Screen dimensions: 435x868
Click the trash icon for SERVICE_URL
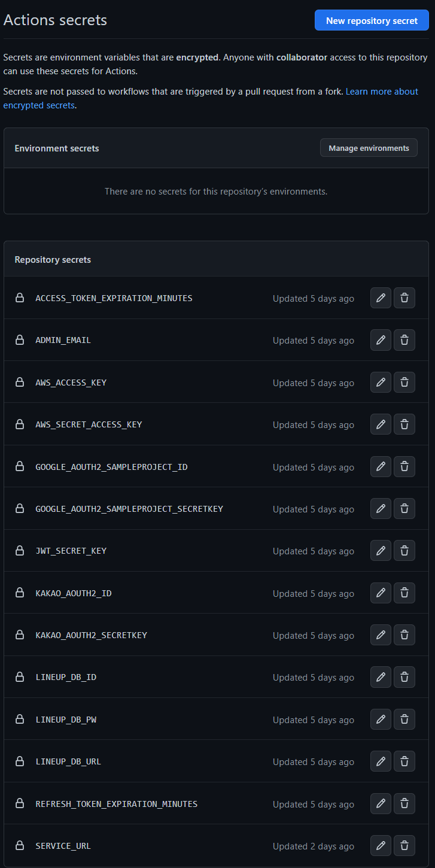click(x=404, y=845)
